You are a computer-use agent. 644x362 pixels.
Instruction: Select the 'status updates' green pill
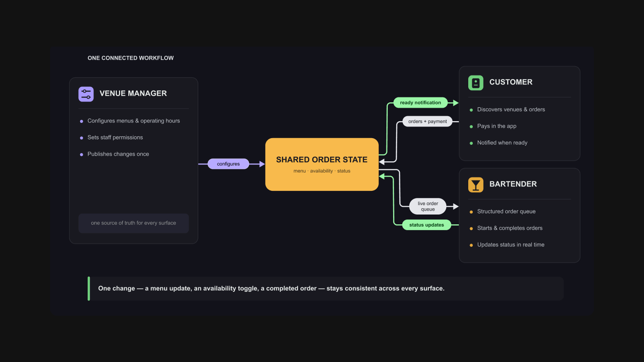(x=427, y=225)
